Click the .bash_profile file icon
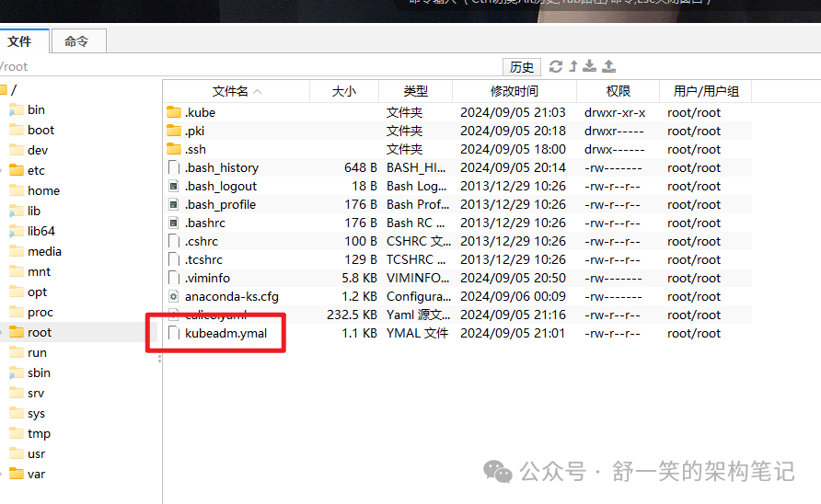Screen dimensions: 821x504 [174, 204]
